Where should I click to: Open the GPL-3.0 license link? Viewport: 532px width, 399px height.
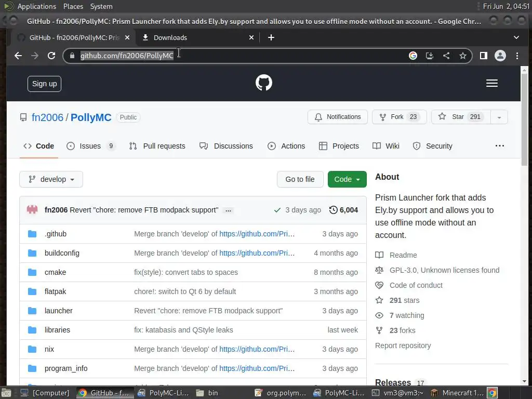coord(445,270)
